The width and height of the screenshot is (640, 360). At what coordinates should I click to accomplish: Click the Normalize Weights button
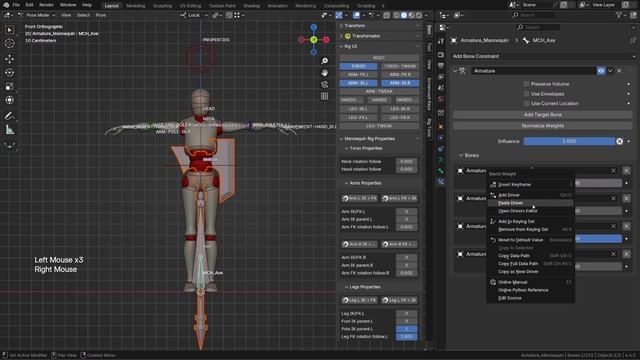[x=543, y=126]
